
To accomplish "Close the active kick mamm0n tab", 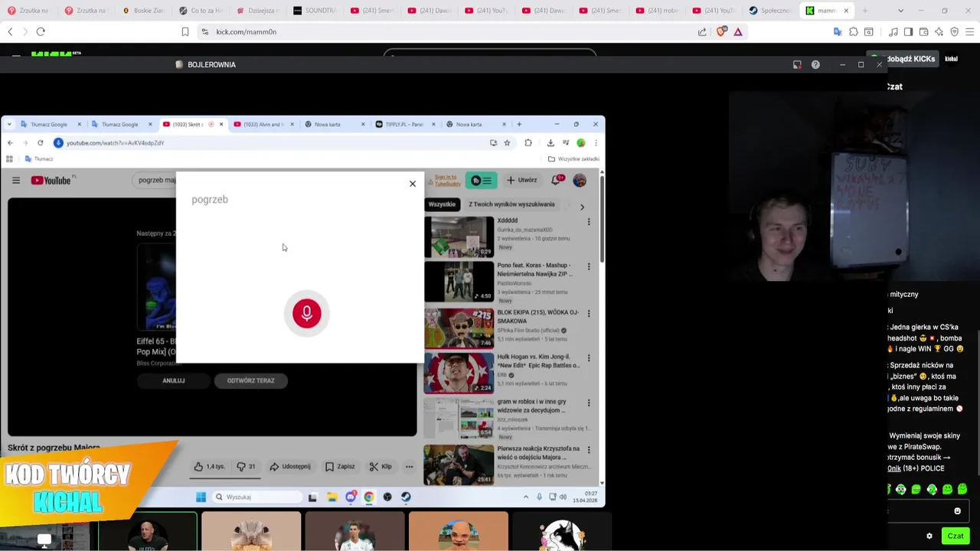I will 846,11.
